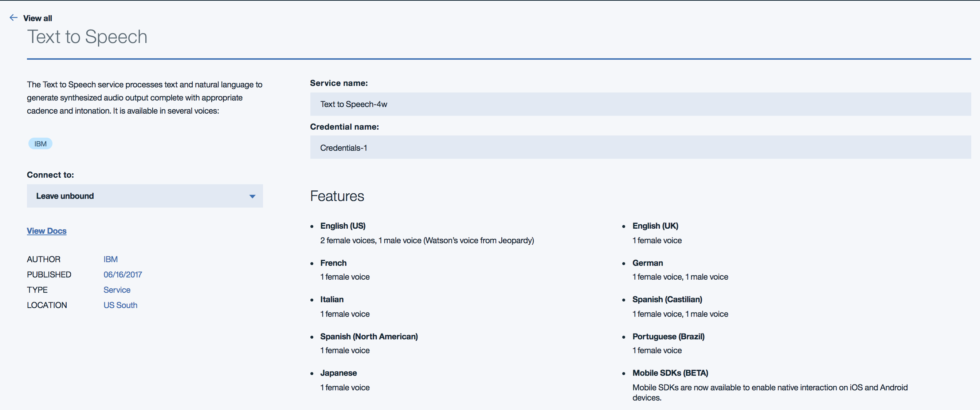Edit the Service name input field
Image resolution: width=980 pixels, height=410 pixels.
(640, 104)
